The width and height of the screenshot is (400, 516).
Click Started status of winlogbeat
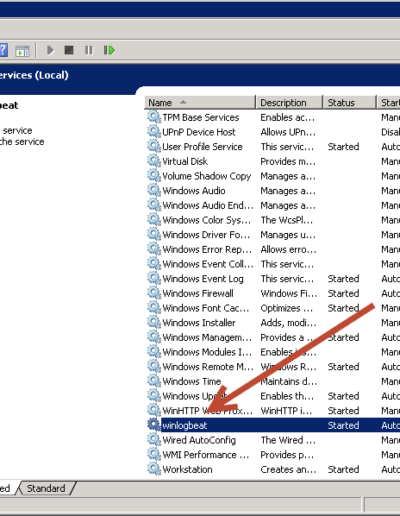click(x=343, y=425)
